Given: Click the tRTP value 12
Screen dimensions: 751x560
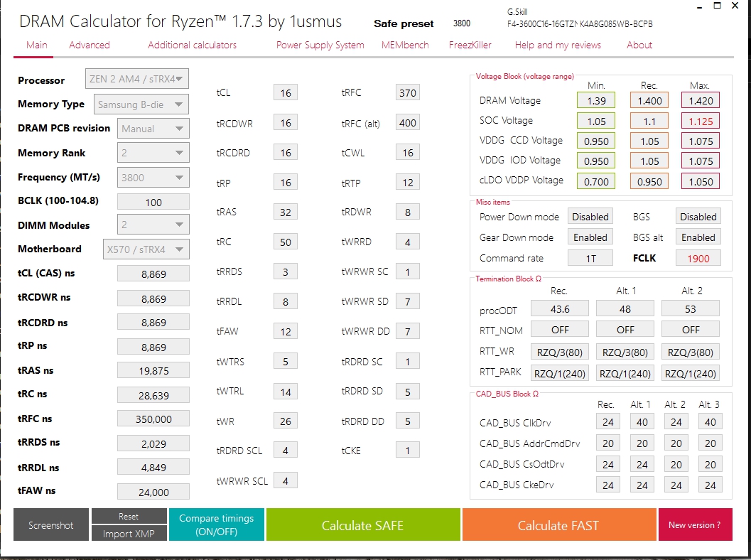Looking at the screenshot, I should [x=408, y=183].
